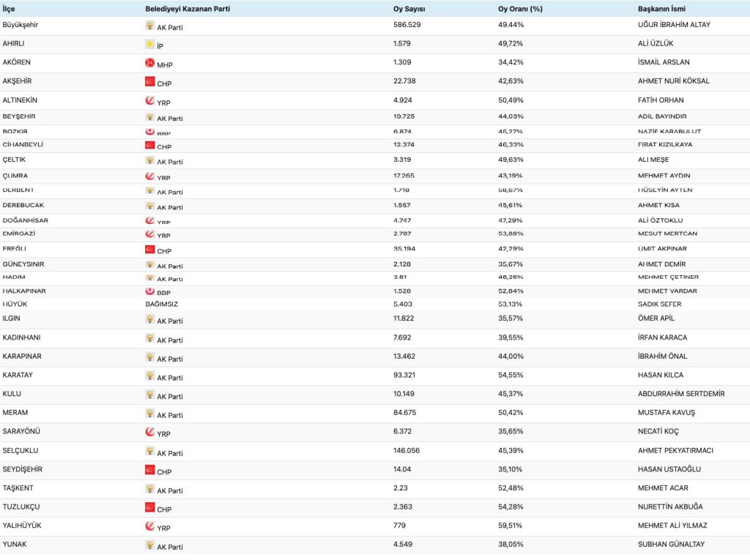The width and height of the screenshot is (750, 560).
Task: Click the 59,51% vote share cell
Action: 510,525
